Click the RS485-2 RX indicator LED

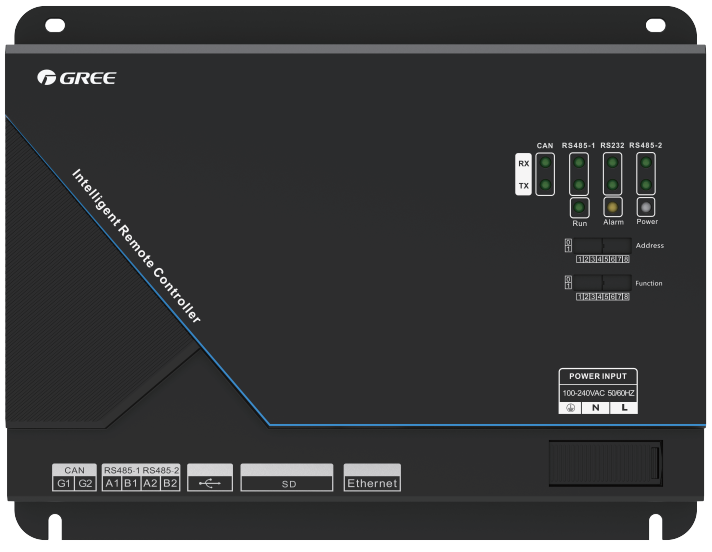pyautogui.click(x=646, y=162)
